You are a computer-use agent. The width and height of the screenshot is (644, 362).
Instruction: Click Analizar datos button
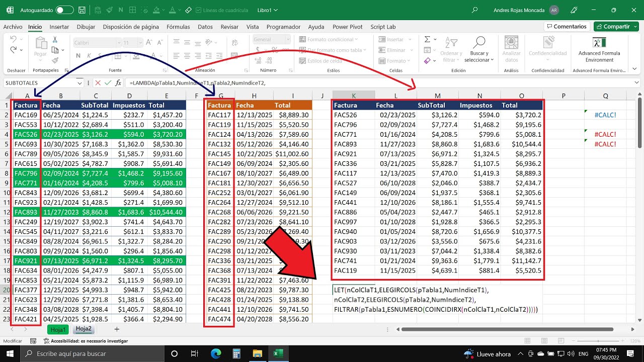pyautogui.click(x=512, y=49)
